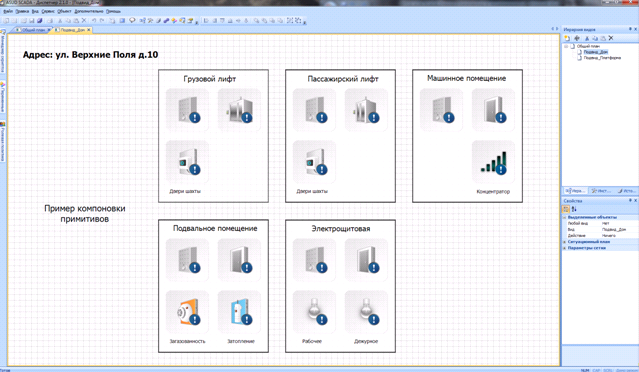Switch properties to categorized view
The height and width of the screenshot is (372, 639).
pyautogui.click(x=566, y=209)
